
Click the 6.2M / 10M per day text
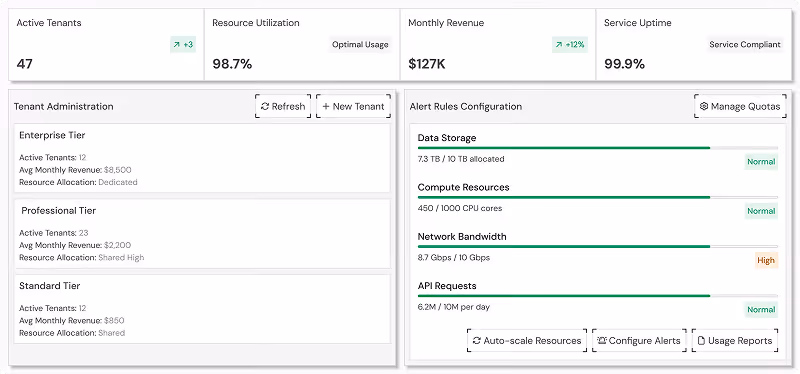(x=454, y=307)
